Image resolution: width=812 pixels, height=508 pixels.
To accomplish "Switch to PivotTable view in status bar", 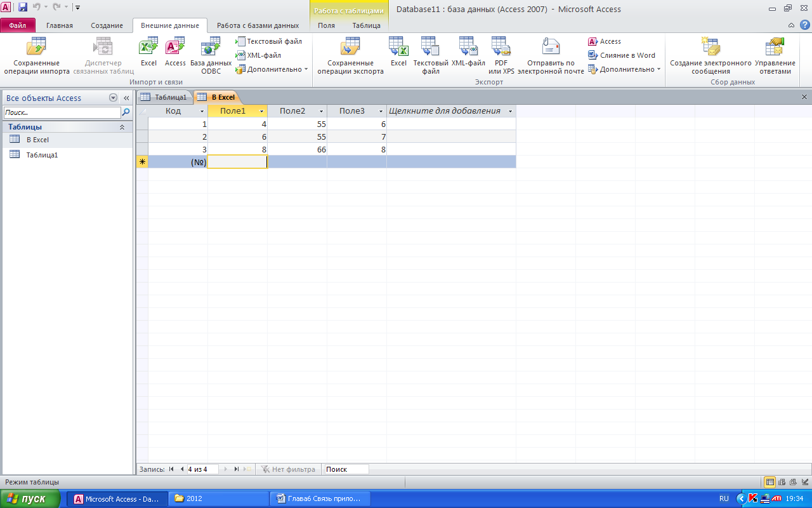I will click(782, 482).
